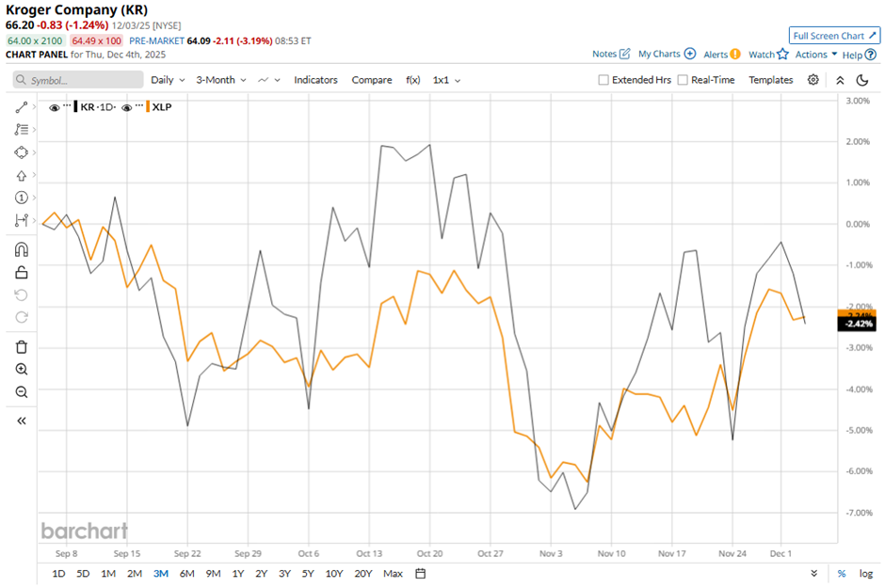Toggle log scale mode
Image resolution: width=885 pixels, height=588 pixels.
pos(866,573)
